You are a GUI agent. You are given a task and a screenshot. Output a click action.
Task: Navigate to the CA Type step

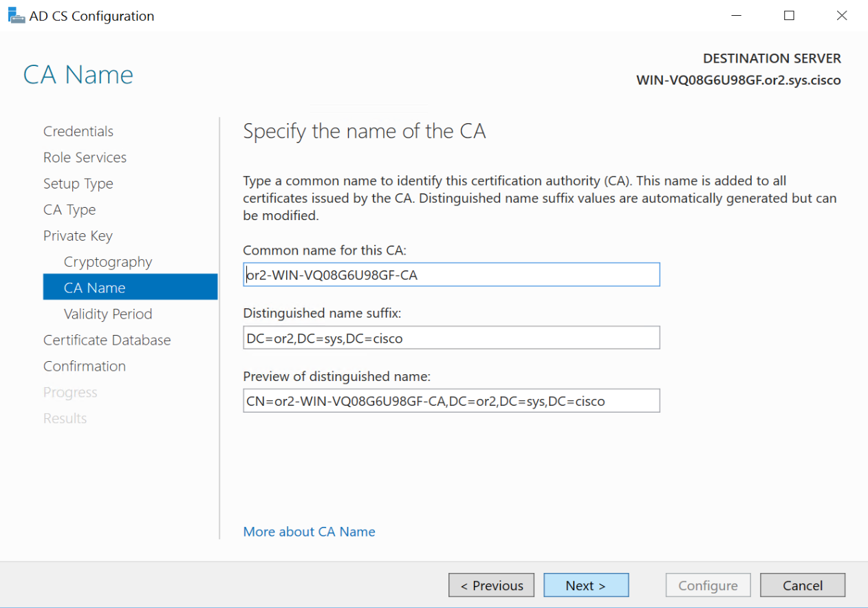(x=69, y=210)
